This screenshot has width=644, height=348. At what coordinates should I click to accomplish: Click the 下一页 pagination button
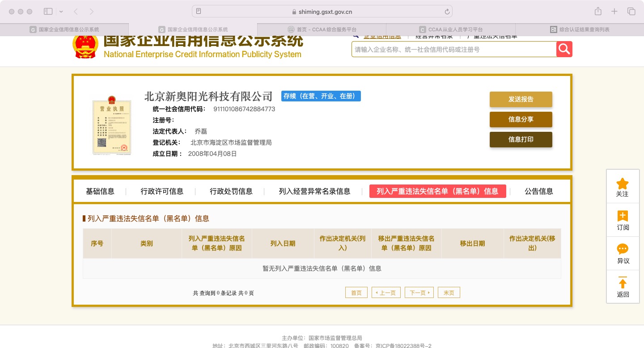pos(419,293)
